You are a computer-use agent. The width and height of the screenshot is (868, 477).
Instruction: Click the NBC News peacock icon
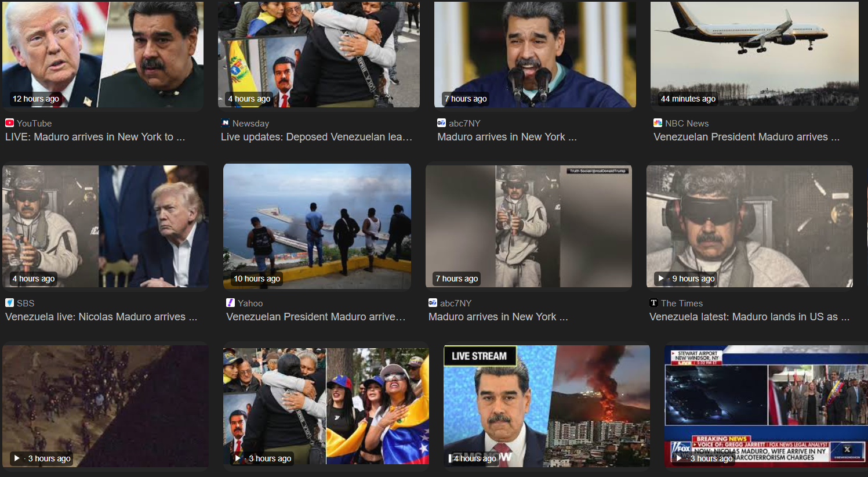[x=658, y=123]
